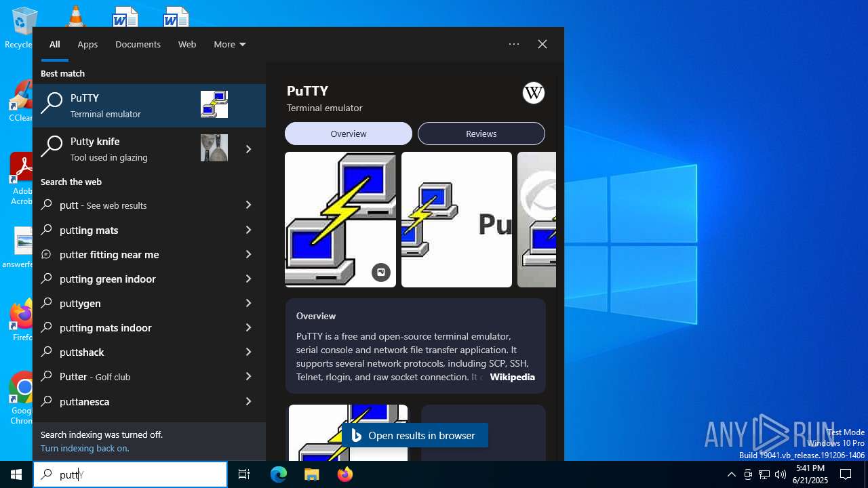The height and width of the screenshot is (488, 868).
Task: Select the 'Putter - Golf club' suggestion
Action: pyautogui.click(x=149, y=376)
